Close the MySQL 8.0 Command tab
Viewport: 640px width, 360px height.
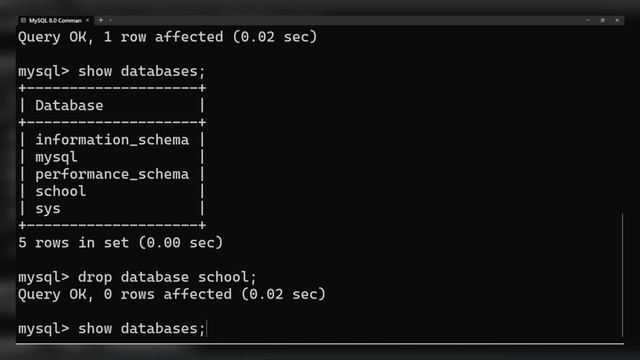tap(87, 20)
